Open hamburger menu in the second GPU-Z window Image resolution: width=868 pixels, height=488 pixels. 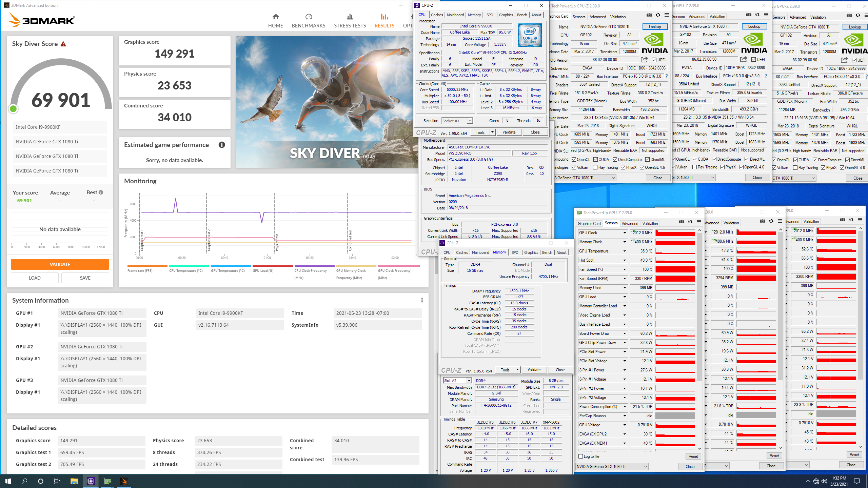(766, 15)
